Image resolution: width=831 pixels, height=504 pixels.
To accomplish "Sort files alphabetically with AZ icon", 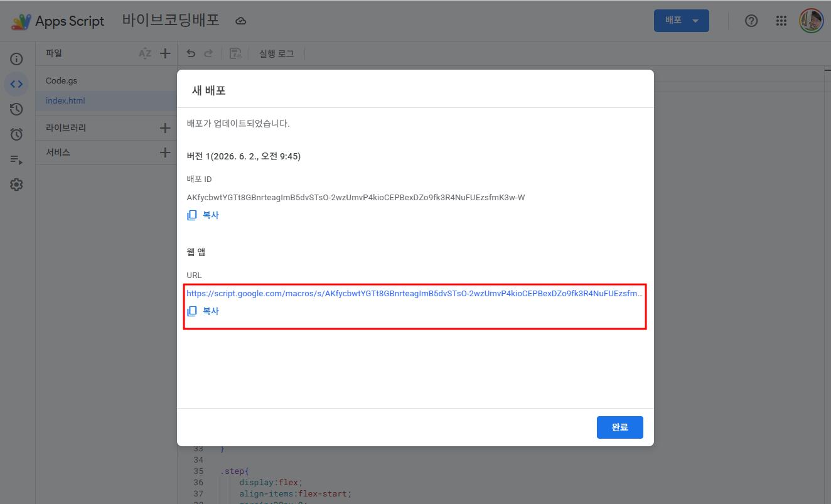I will [145, 53].
